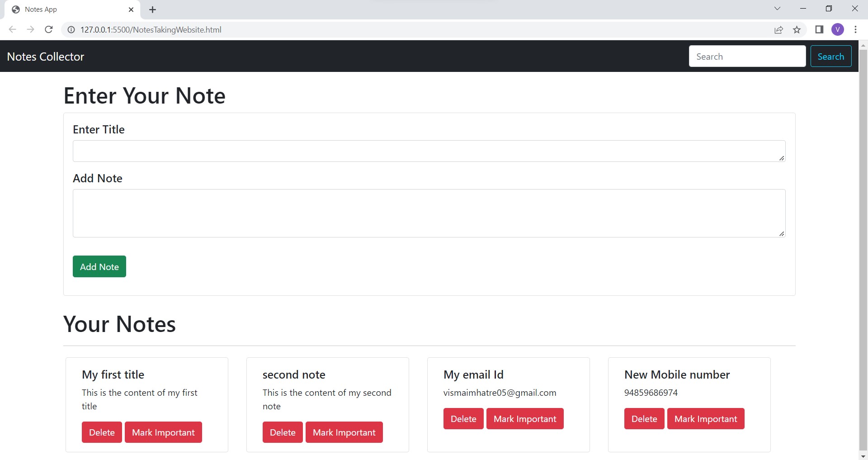
Task: Click the browser forward arrow
Action: 30,29
